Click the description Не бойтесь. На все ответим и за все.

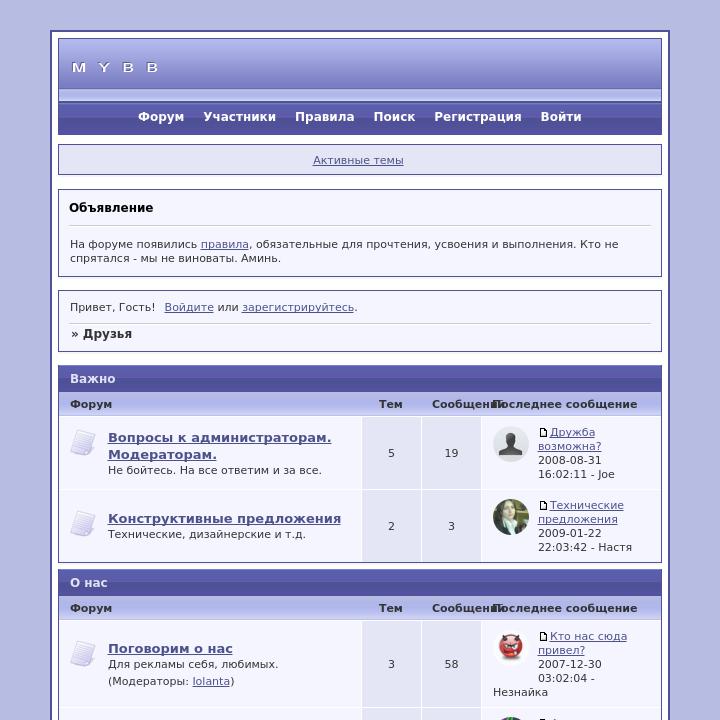(x=215, y=470)
